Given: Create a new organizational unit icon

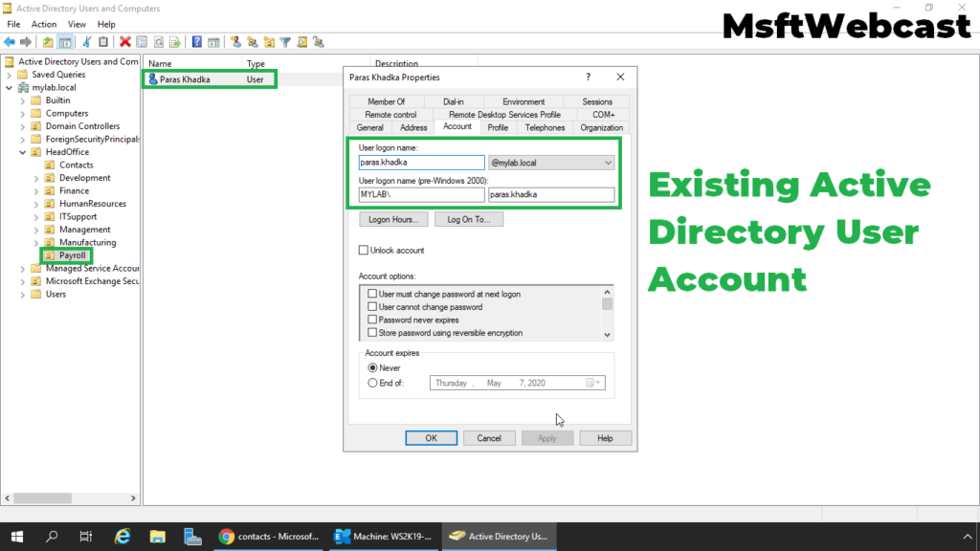Looking at the screenshot, I should [269, 42].
